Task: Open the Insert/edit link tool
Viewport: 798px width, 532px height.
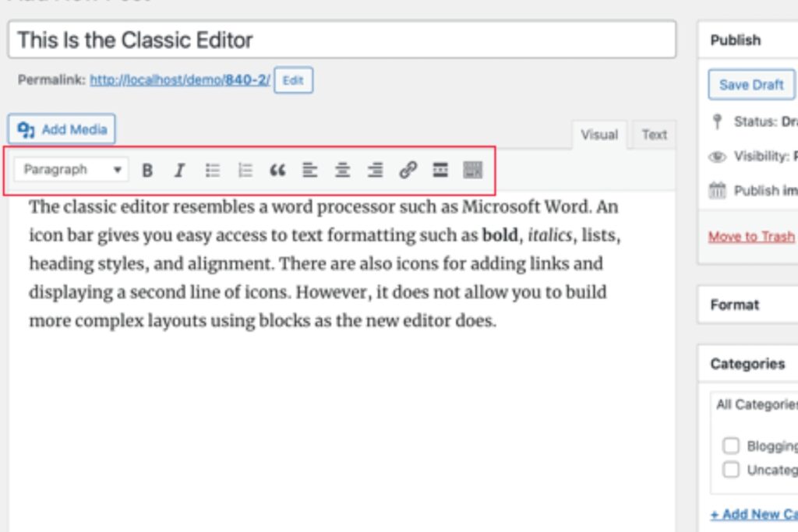Action: (408, 169)
